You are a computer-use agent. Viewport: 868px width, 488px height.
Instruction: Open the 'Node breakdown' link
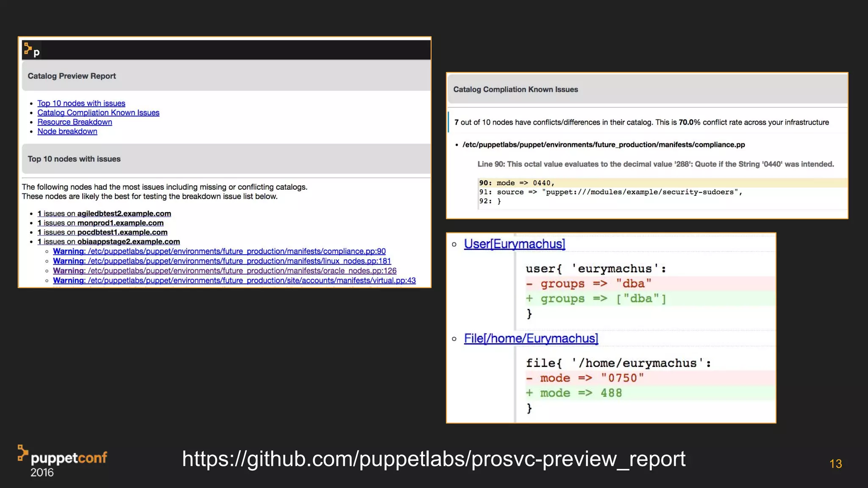[67, 131]
